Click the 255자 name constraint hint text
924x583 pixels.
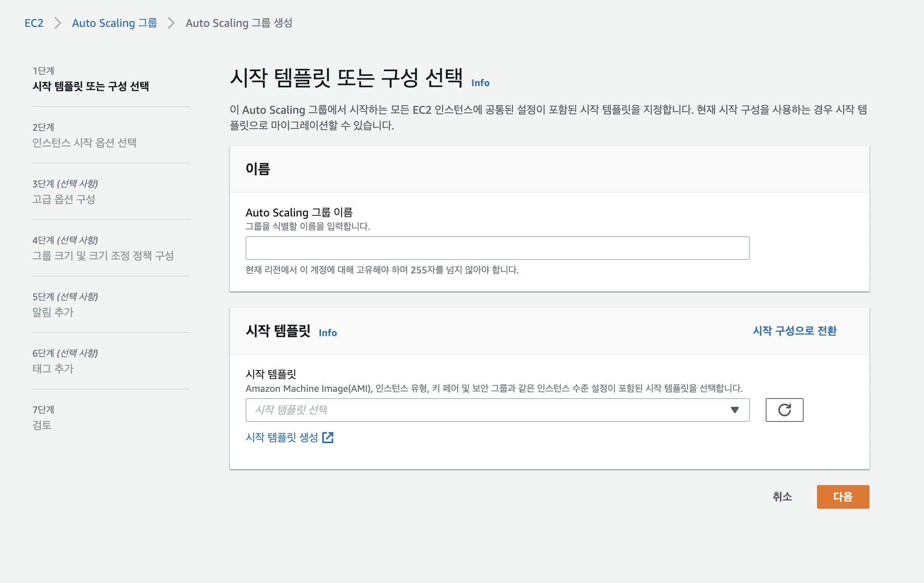(x=382, y=270)
